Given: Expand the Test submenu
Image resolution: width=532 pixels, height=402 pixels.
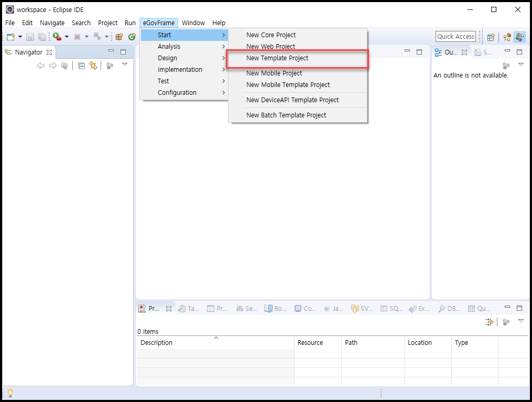Looking at the screenshot, I should (184, 81).
